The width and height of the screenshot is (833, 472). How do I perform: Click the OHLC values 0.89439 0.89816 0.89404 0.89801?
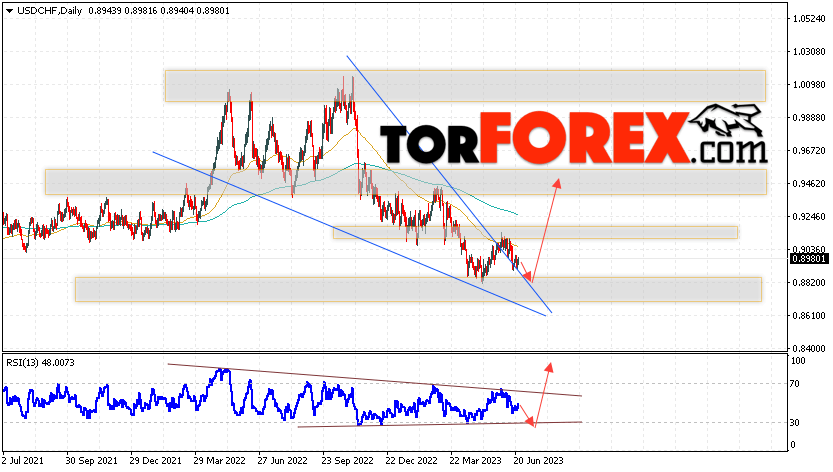pyautogui.click(x=159, y=11)
